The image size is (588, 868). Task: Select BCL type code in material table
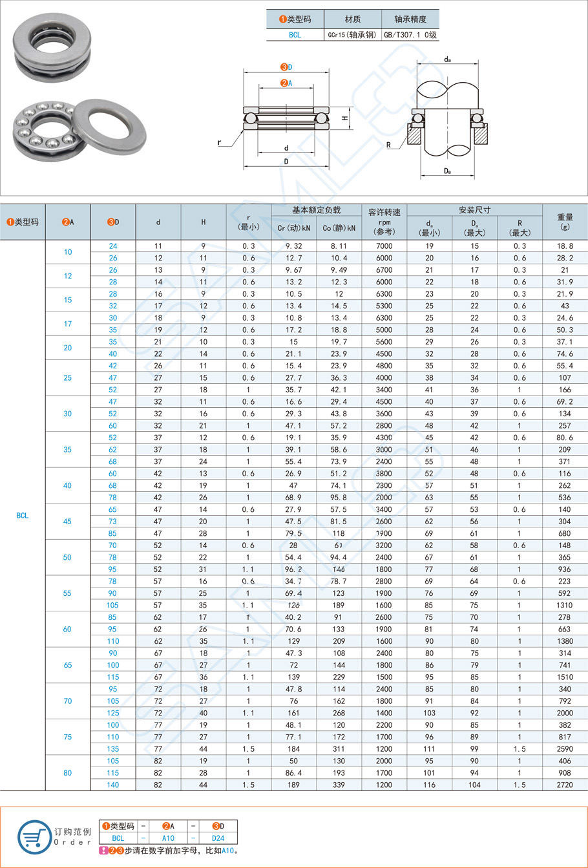pos(295,35)
